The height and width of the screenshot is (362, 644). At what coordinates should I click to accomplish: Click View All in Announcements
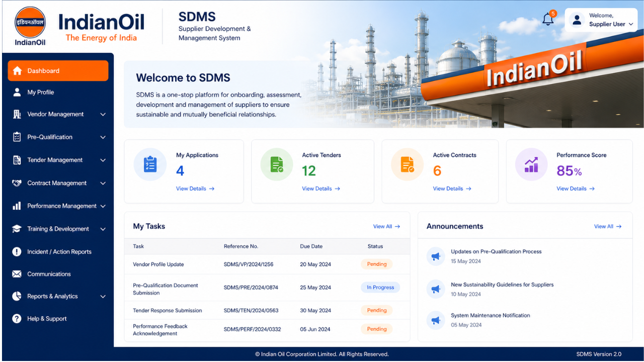click(x=608, y=226)
